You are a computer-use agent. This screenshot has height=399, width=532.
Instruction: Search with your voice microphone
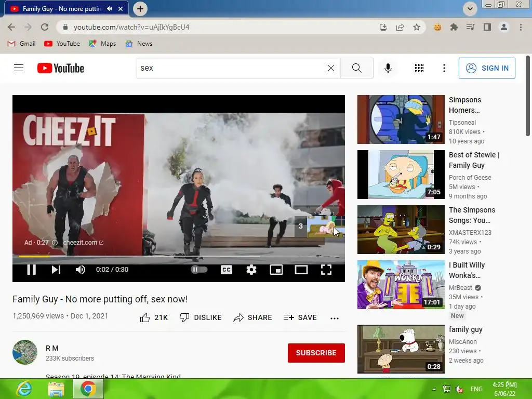388,68
